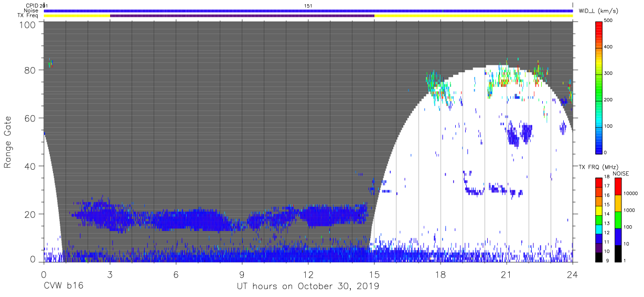
Task: Click the purple segment of TX Freq bar
Action: pyautogui.click(x=242, y=16)
